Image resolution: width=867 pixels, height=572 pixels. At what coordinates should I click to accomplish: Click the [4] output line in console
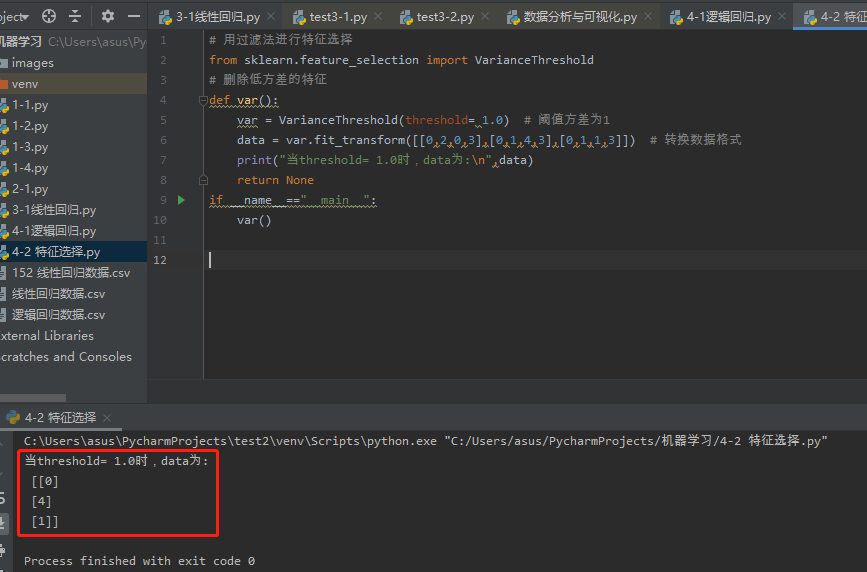coord(41,502)
